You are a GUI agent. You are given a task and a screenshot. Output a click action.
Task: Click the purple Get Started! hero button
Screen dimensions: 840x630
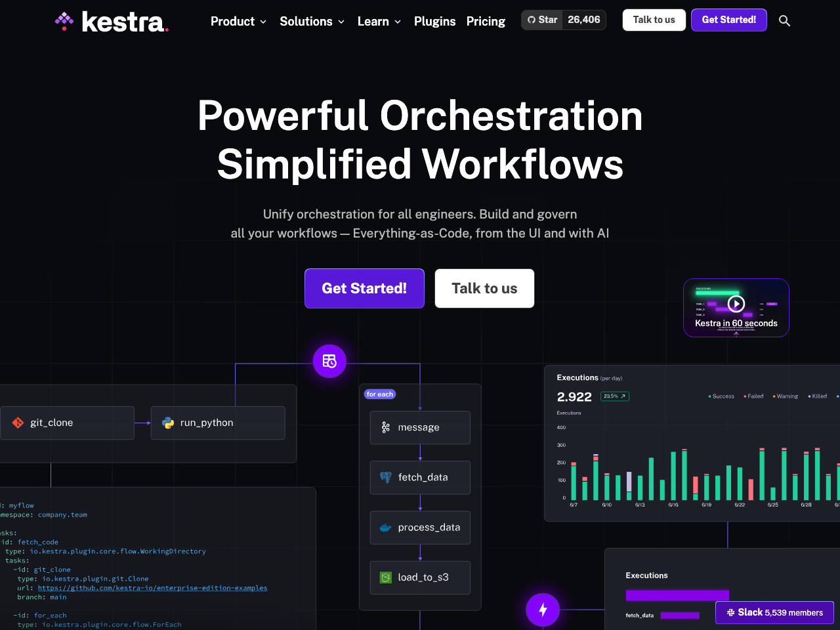[364, 288]
